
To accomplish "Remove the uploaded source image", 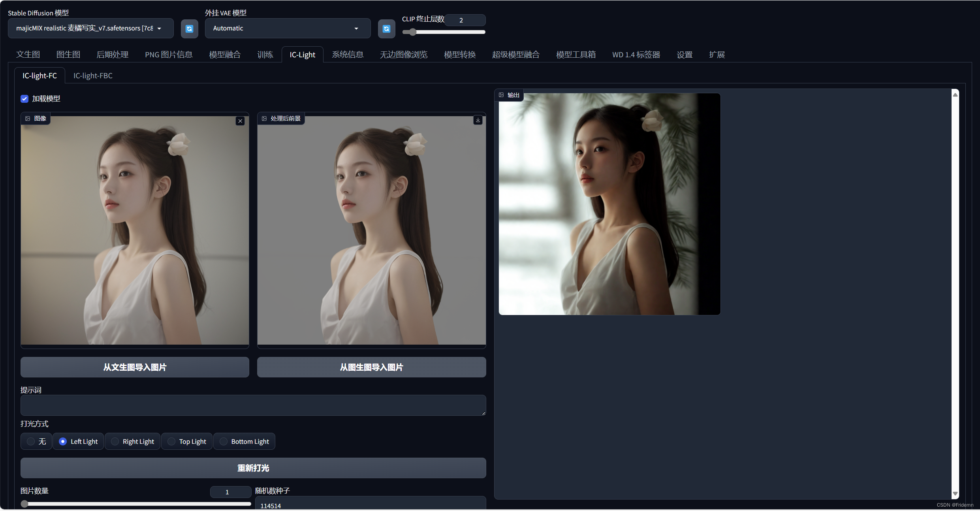I will 240,121.
